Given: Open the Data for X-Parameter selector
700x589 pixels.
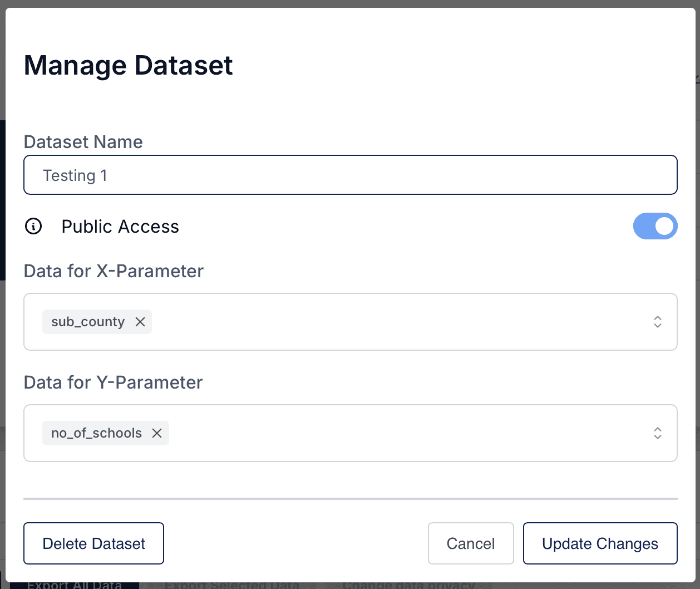Looking at the screenshot, I should pos(390,322).
